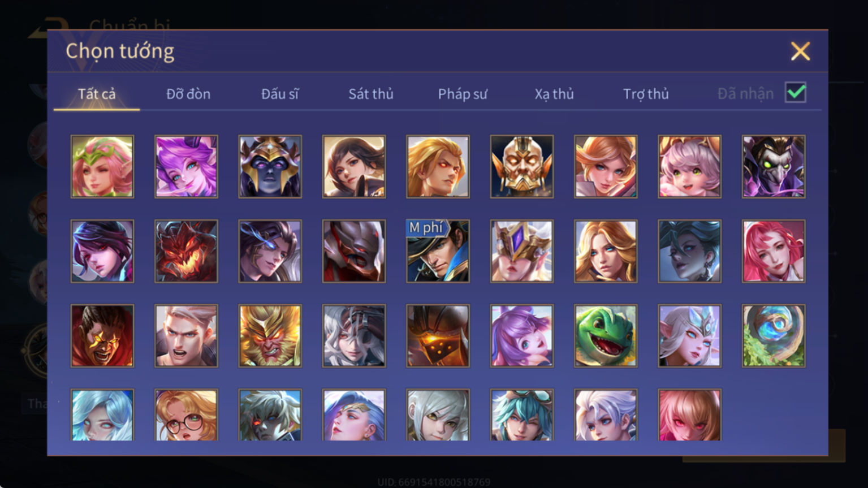Select the green chameleon hero portrait
The image size is (868, 488).
(x=606, y=336)
